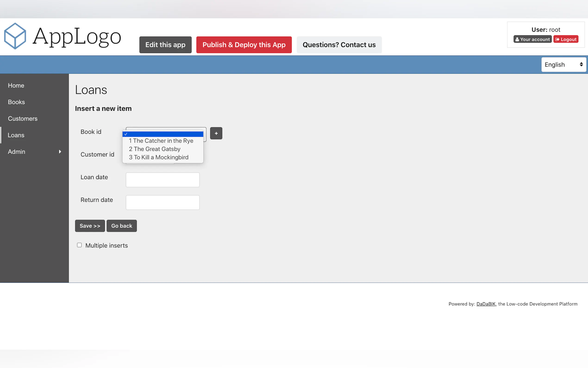Select 1 The Catcher in the Rye
This screenshot has width=588, height=368.
[161, 141]
